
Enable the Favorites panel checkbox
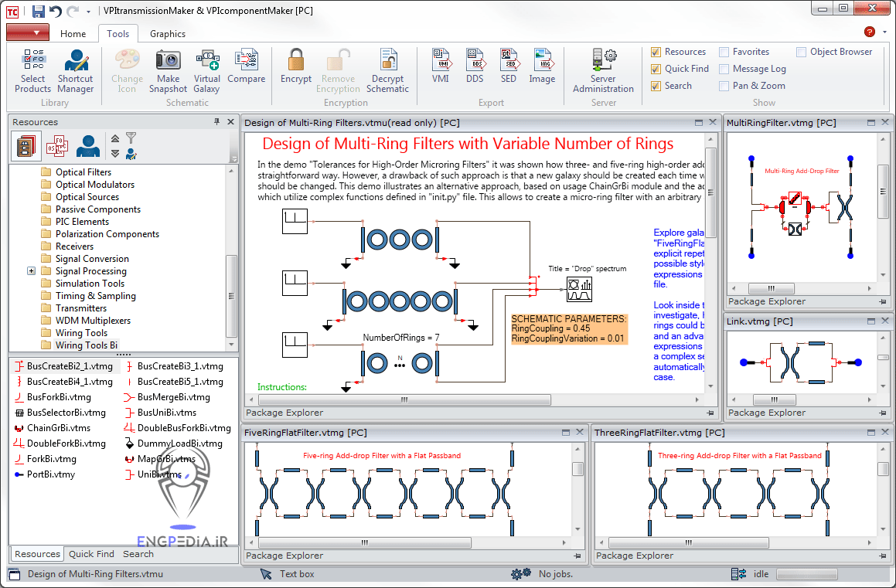[724, 51]
